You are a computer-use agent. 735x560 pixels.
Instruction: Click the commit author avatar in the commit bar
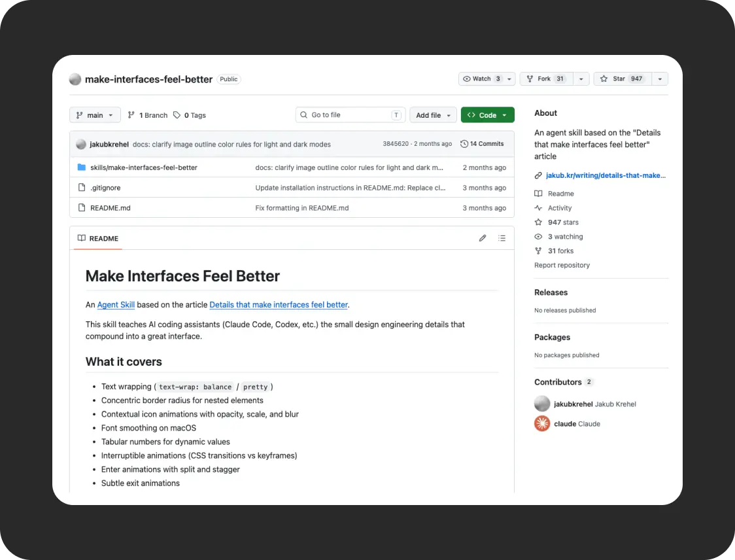[81, 144]
